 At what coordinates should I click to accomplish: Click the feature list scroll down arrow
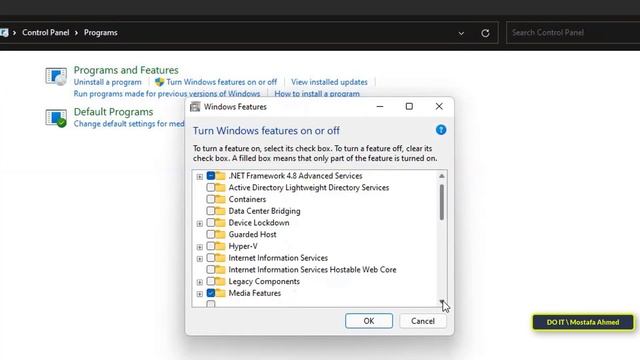coord(442,302)
